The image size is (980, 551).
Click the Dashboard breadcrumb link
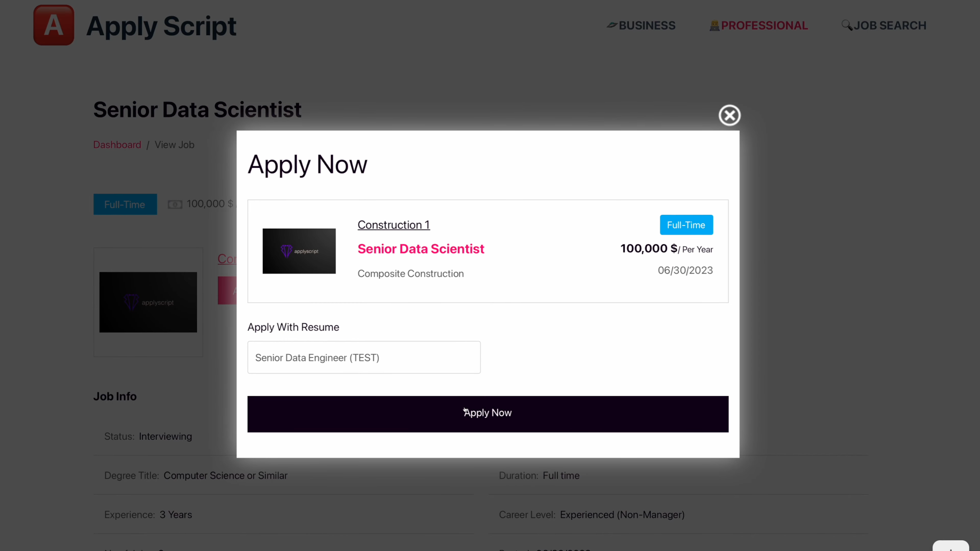tap(117, 145)
